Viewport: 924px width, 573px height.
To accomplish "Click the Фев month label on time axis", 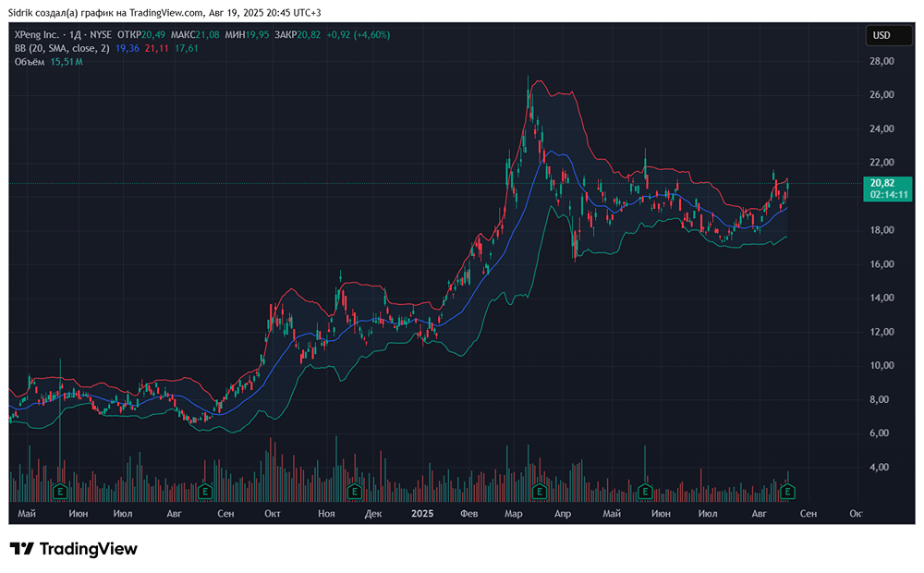I will [468, 514].
